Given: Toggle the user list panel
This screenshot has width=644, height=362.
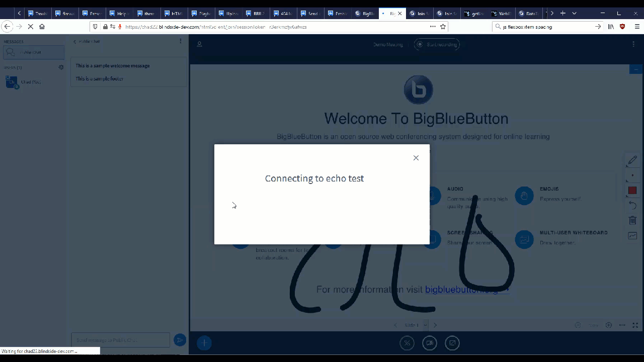Looking at the screenshot, I should click(199, 44).
